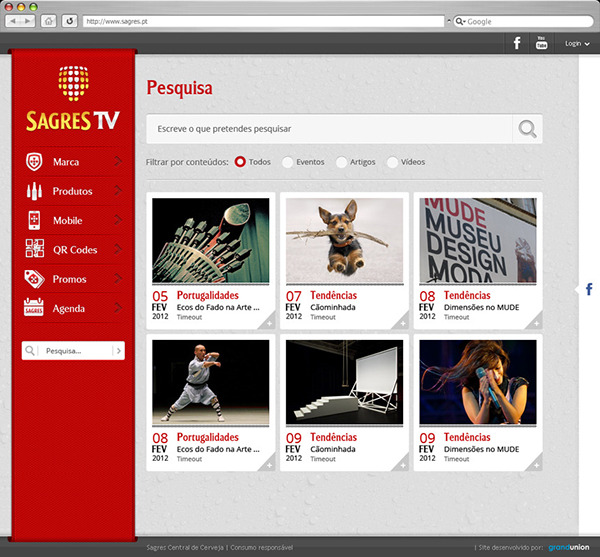Click the large magnifier search button

(x=527, y=129)
